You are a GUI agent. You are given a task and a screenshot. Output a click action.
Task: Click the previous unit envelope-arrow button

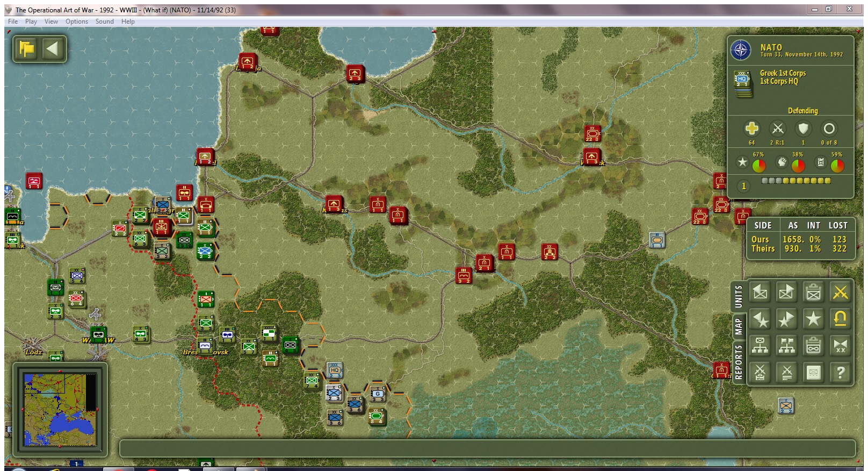tap(760, 292)
